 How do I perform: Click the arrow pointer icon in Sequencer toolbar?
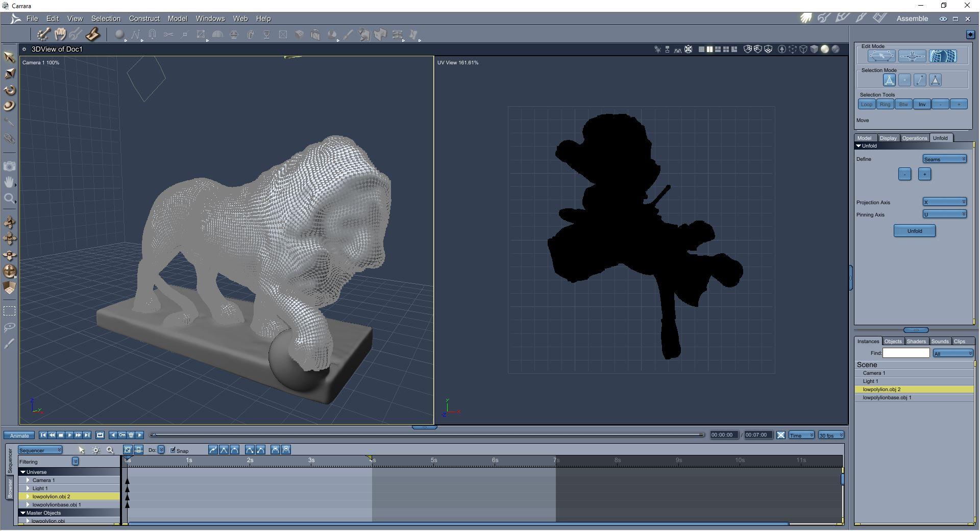81,450
